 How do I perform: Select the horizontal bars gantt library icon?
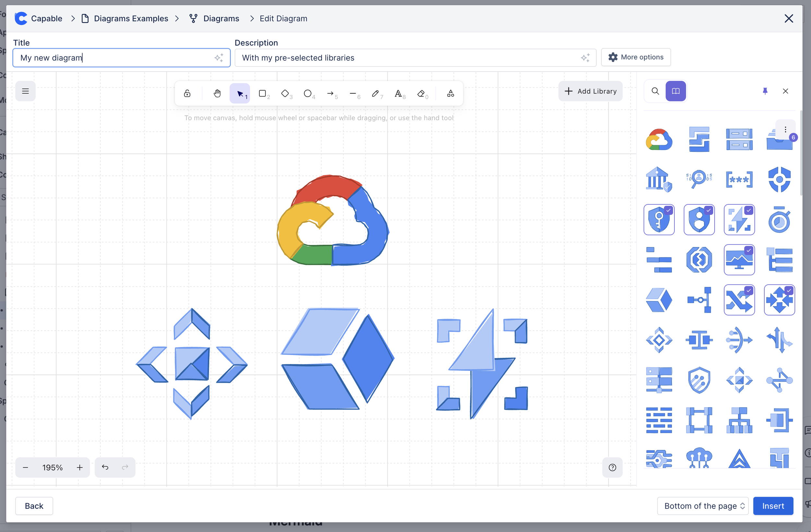(x=659, y=260)
